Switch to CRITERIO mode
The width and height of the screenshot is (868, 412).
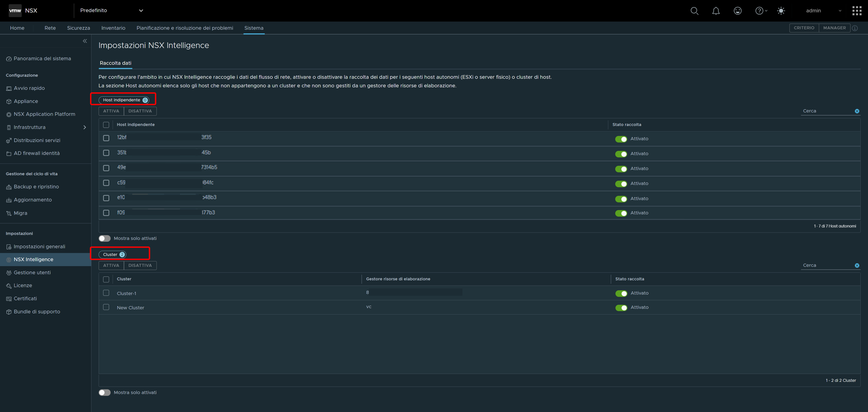click(804, 28)
